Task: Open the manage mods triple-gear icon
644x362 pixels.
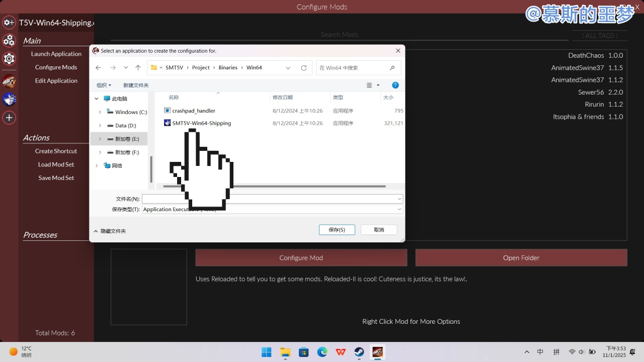Action: click(x=9, y=40)
